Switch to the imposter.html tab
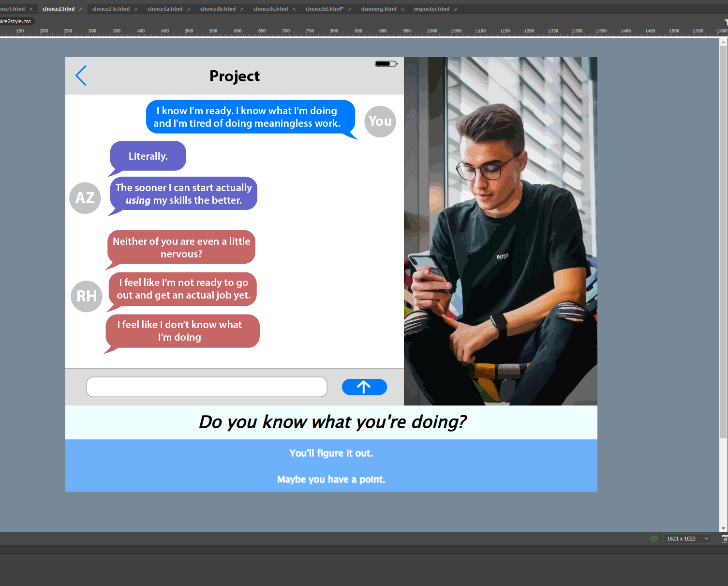Image resolution: width=728 pixels, height=586 pixels. pyautogui.click(x=431, y=9)
